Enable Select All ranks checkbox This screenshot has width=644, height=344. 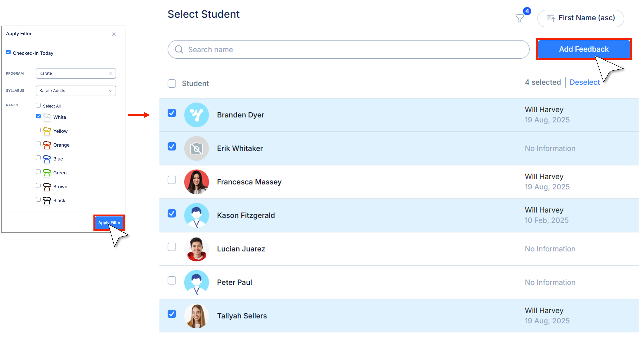(38, 105)
